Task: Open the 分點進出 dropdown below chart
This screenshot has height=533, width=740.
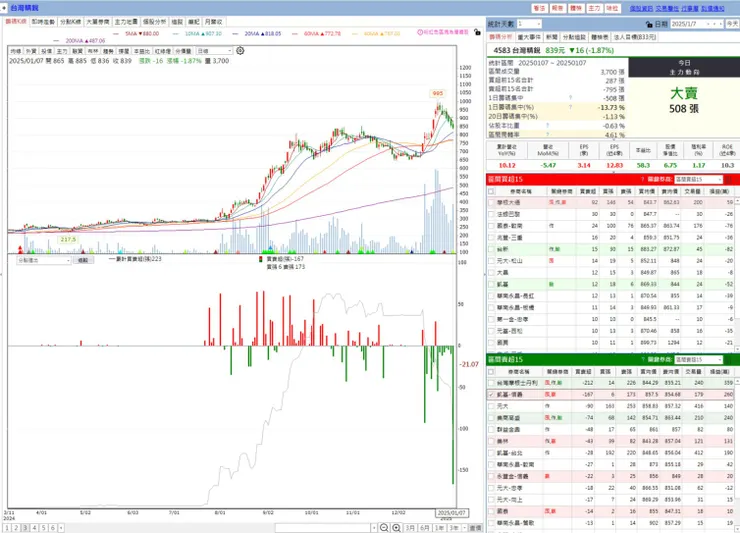Action: [x=43, y=260]
